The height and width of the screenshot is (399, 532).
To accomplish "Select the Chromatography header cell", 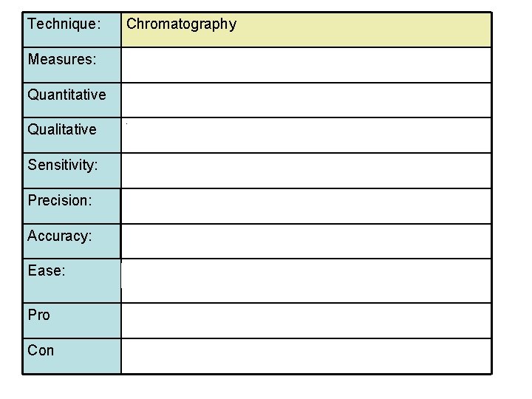I will 306,30.
